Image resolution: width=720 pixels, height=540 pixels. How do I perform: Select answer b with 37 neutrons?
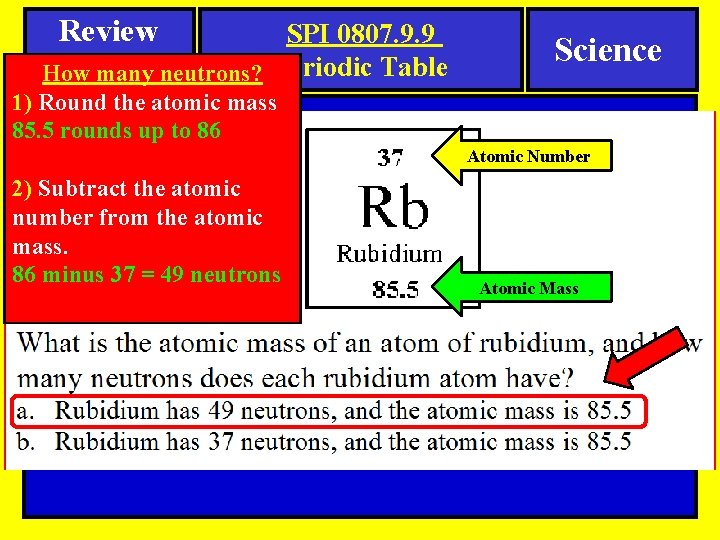(324, 442)
